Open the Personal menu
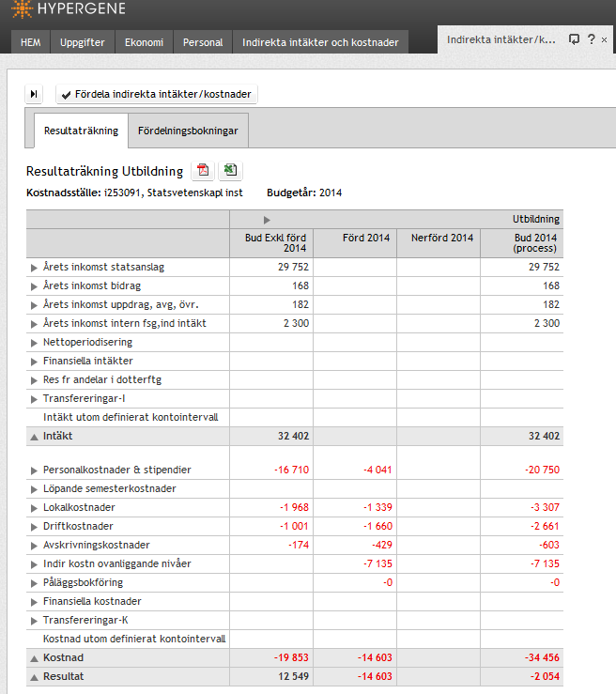 [x=203, y=42]
